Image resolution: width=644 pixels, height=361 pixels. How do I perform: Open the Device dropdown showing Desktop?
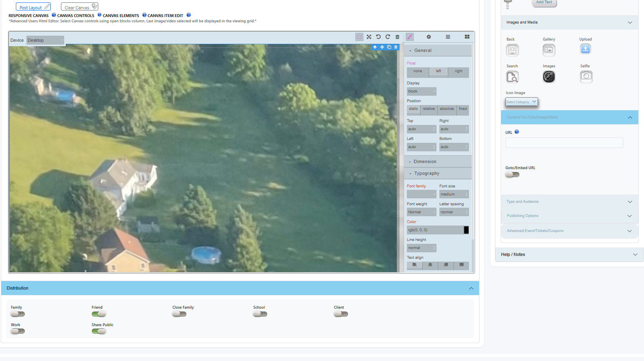point(45,40)
